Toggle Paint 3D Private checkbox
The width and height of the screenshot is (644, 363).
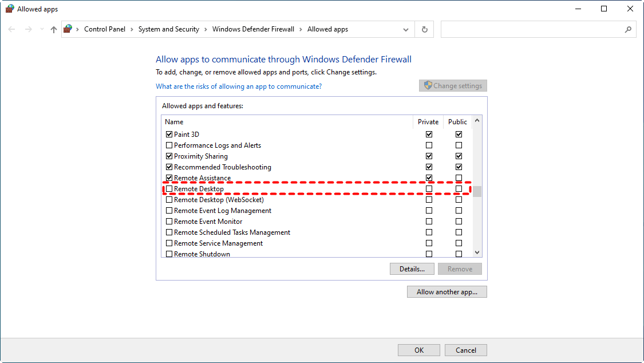(429, 135)
